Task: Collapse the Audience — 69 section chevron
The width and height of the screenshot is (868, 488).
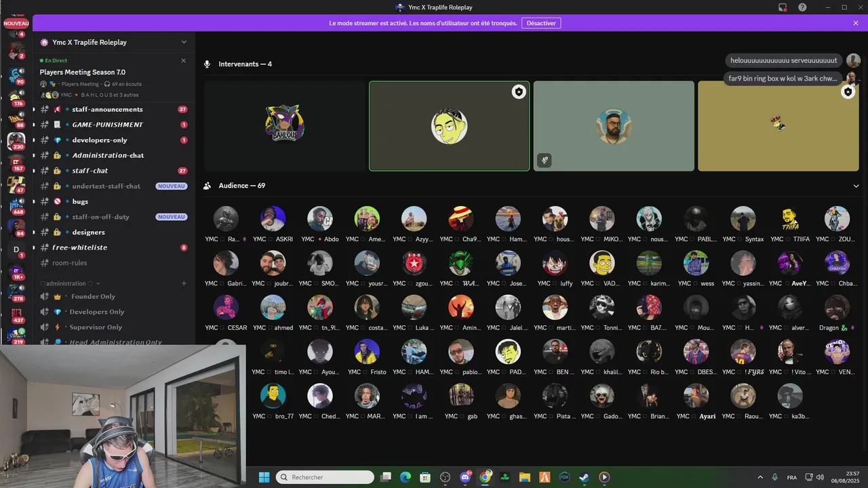Action: [856, 186]
